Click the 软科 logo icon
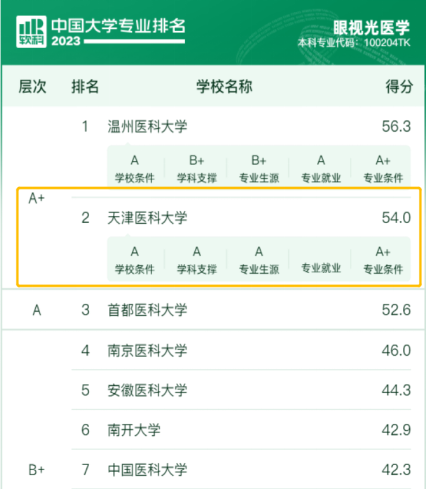 31,32
